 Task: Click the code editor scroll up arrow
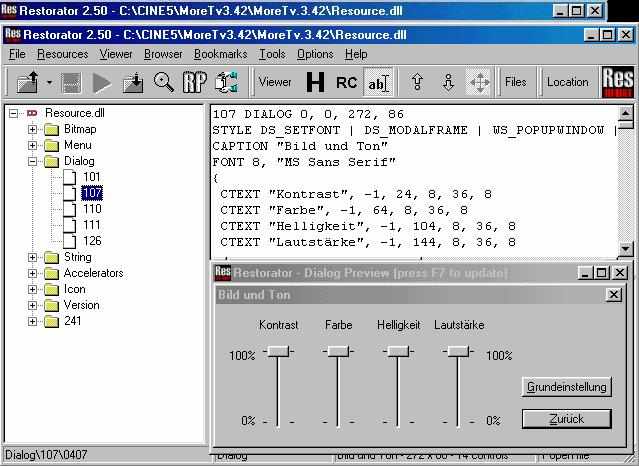[625, 114]
